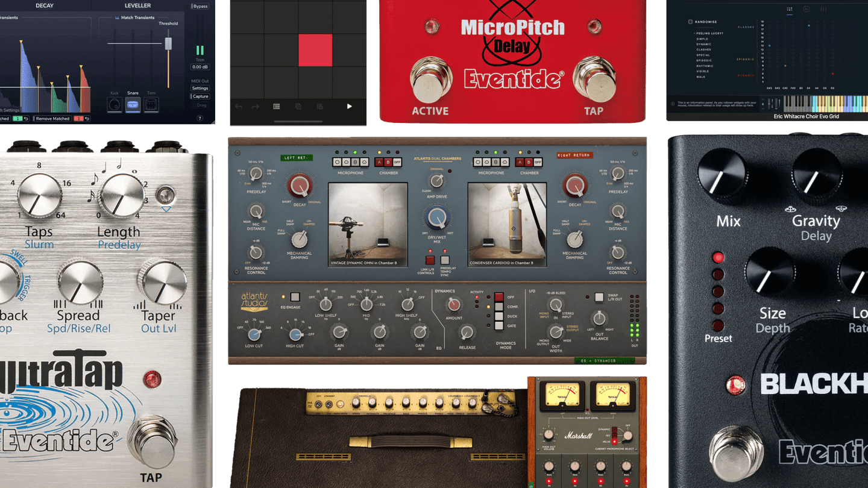Click the AMP DRIVE knob
This screenshot has height=488, width=868.
point(436,181)
